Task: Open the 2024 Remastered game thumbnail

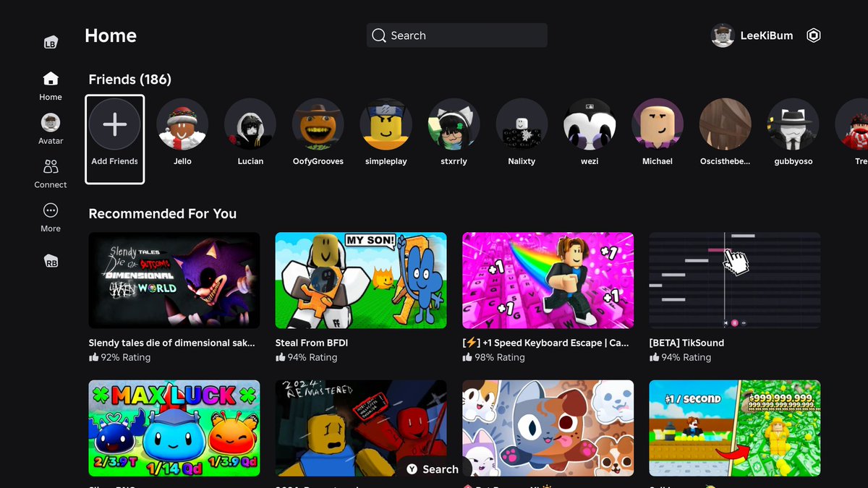Action: 361,429
